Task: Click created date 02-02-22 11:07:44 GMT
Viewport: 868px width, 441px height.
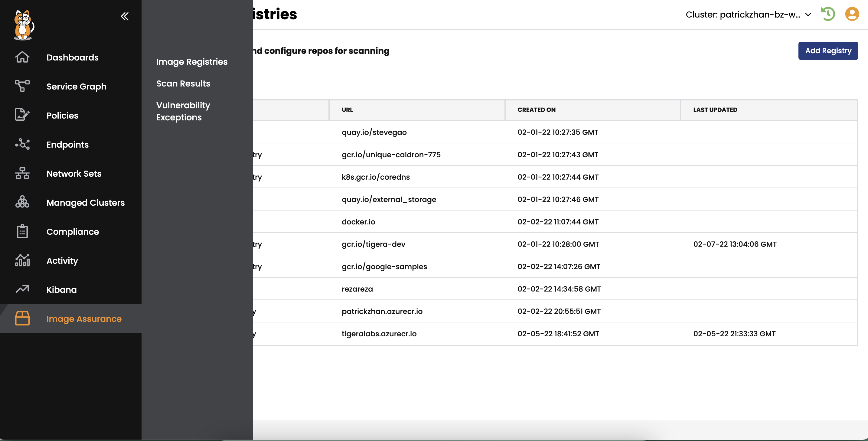Action: coord(558,222)
